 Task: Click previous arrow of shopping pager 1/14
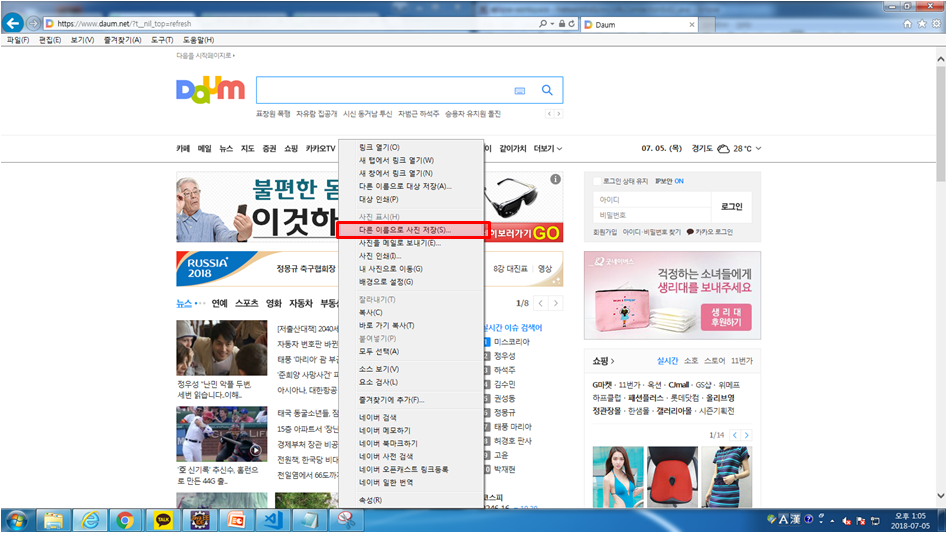point(735,435)
